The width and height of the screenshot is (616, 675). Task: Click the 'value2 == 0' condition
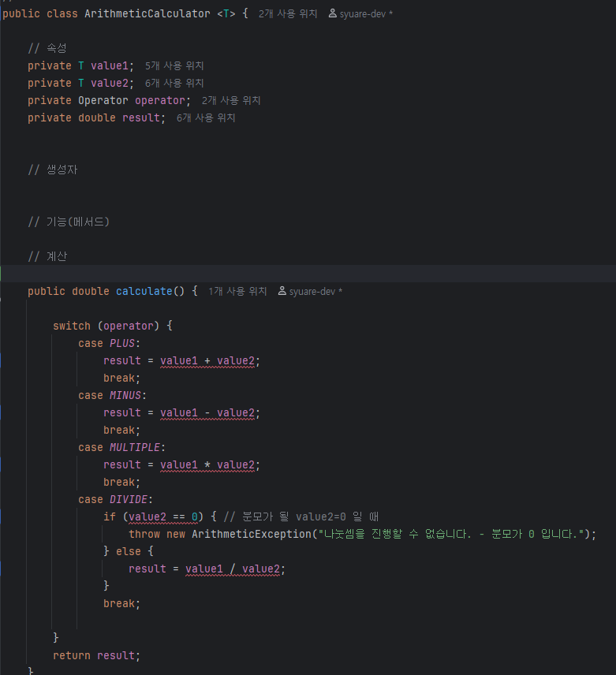click(x=163, y=517)
